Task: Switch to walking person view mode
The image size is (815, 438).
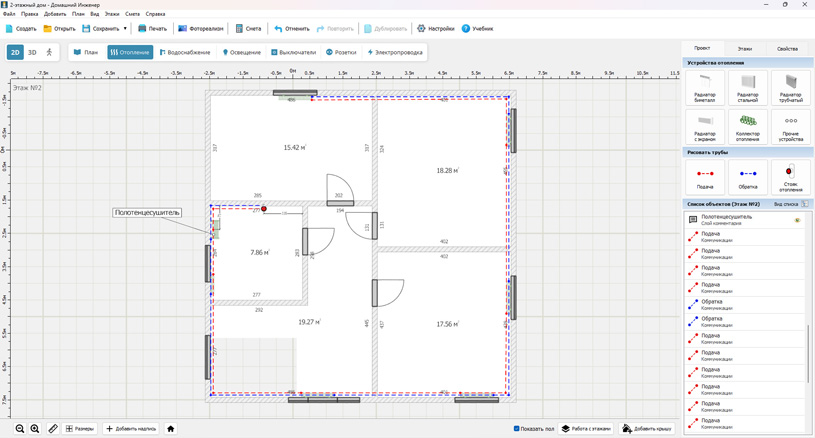Action: [x=49, y=52]
